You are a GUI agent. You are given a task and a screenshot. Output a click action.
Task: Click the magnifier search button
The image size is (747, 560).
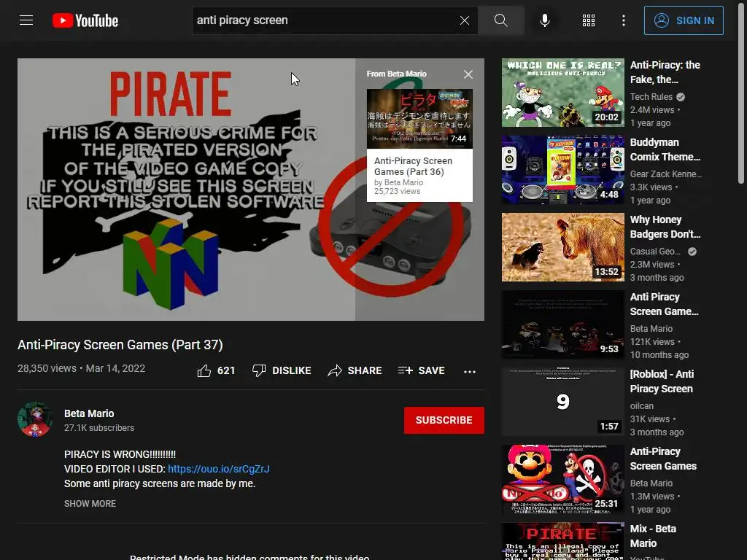point(500,20)
